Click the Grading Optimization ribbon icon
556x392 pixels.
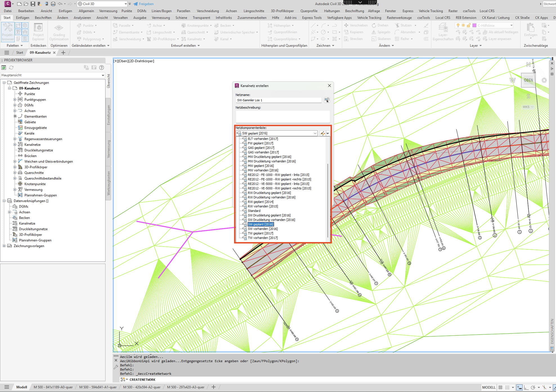[59, 32]
